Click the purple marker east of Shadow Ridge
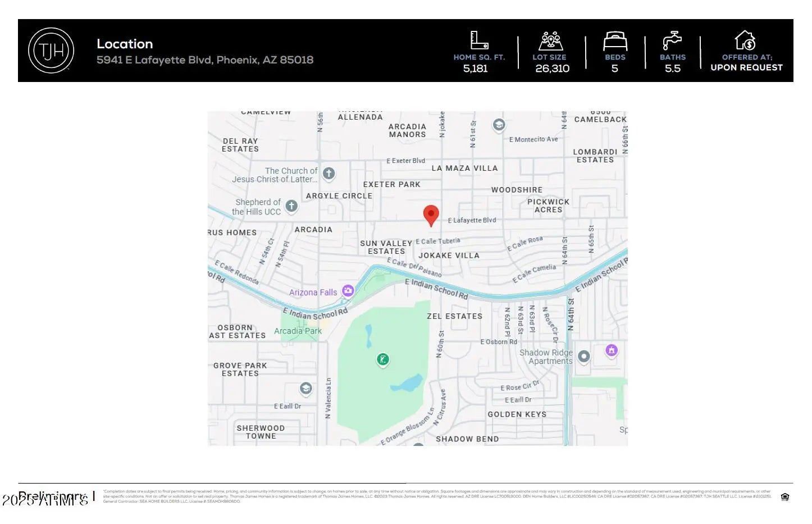 click(612, 350)
